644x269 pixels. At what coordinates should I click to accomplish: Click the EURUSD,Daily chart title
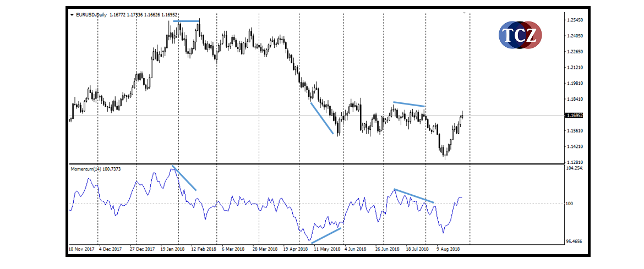tap(91, 15)
